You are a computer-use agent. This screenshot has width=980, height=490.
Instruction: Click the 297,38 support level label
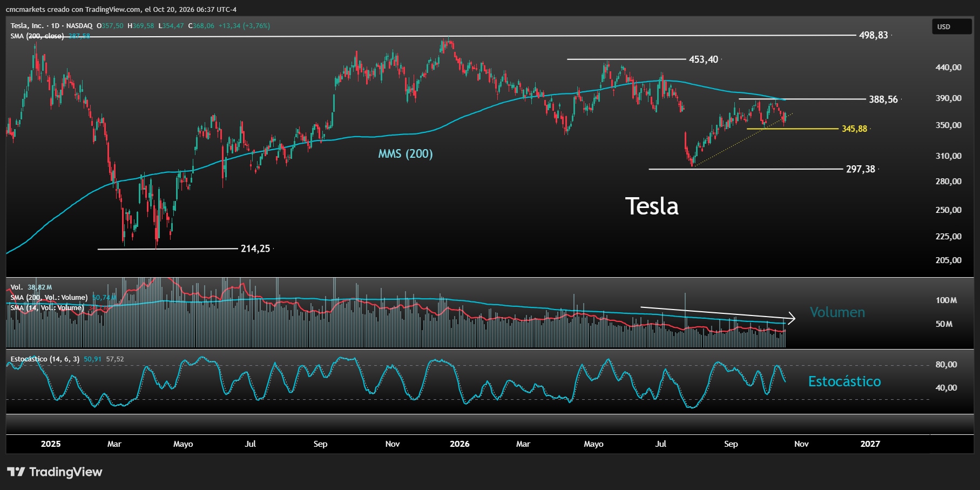[861, 169]
